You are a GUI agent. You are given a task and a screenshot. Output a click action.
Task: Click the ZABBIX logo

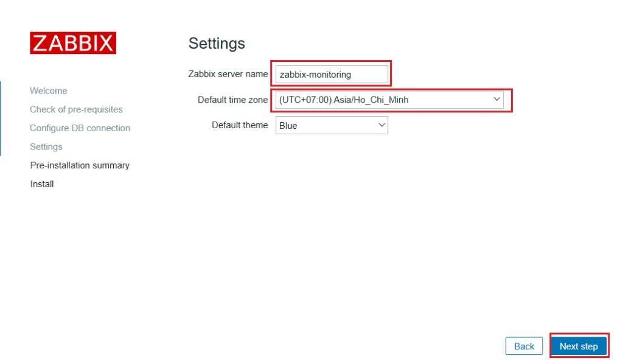point(73,43)
